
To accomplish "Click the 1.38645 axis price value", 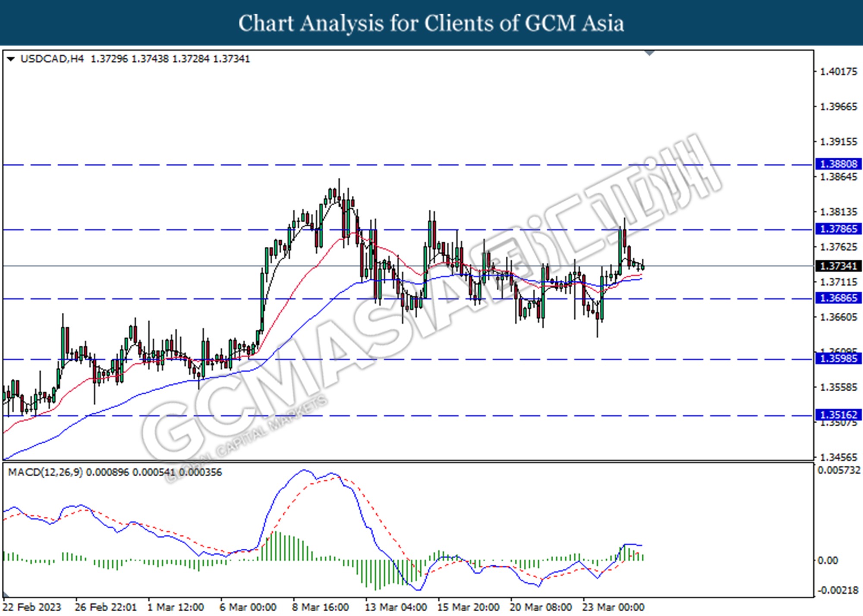I will [838, 177].
